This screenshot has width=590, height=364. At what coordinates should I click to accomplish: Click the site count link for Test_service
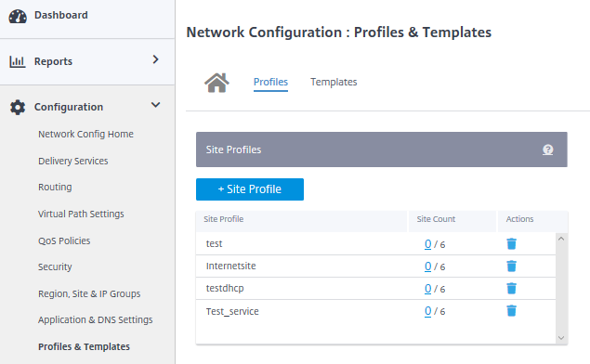tap(427, 311)
